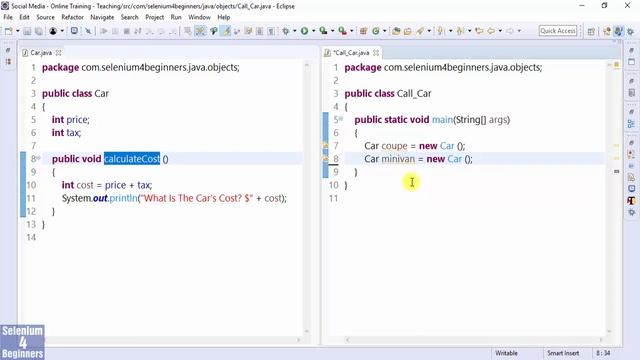Click the Save All icon
This screenshot has width=640, height=360.
(x=39, y=31)
